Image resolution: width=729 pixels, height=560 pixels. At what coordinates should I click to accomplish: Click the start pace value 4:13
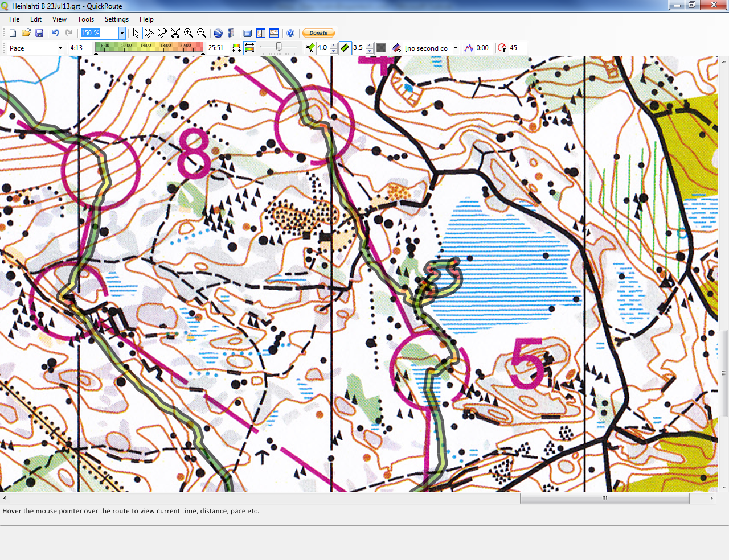(76, 48)
